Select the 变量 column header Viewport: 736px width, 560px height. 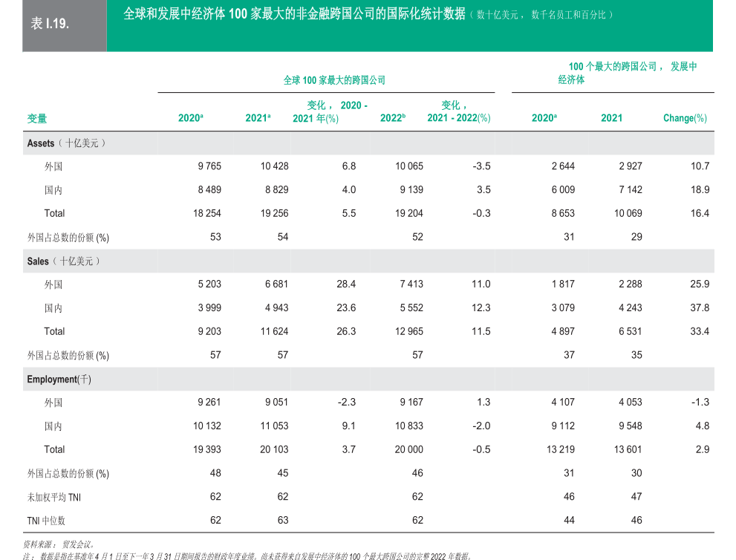37,119
